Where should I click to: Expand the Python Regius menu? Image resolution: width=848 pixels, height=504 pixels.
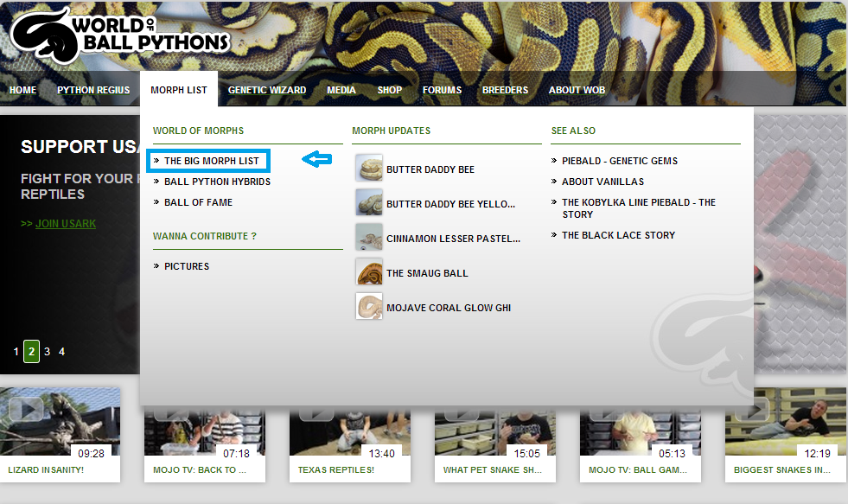pos(93,90)
